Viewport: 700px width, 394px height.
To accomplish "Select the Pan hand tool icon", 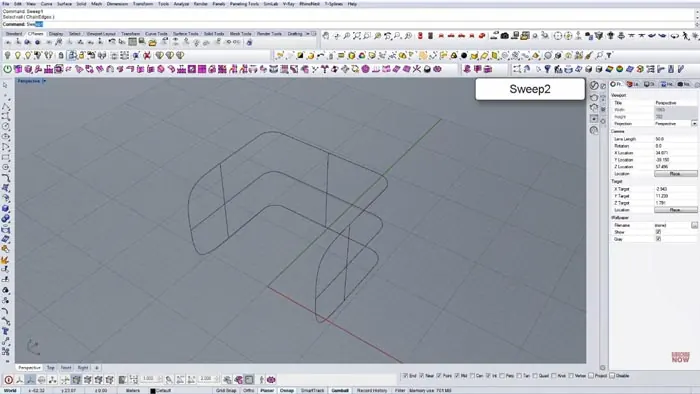I will tap(326, 36).
